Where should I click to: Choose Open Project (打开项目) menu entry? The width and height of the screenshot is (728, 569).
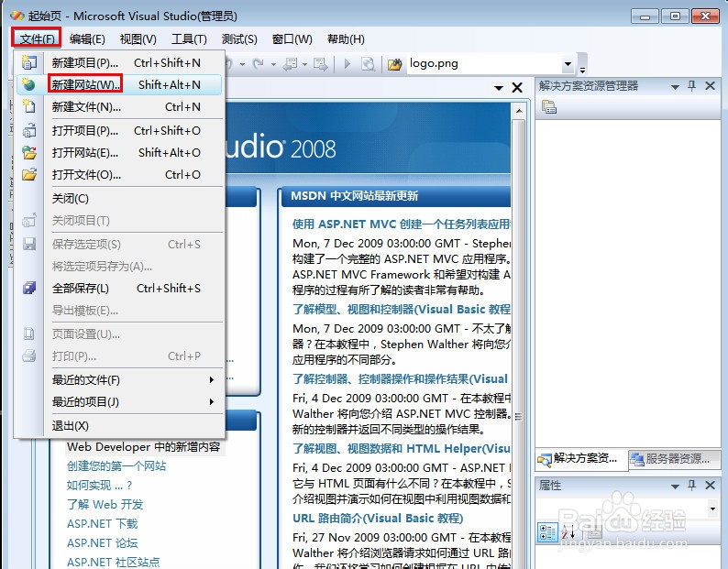[x=120, y=130]
